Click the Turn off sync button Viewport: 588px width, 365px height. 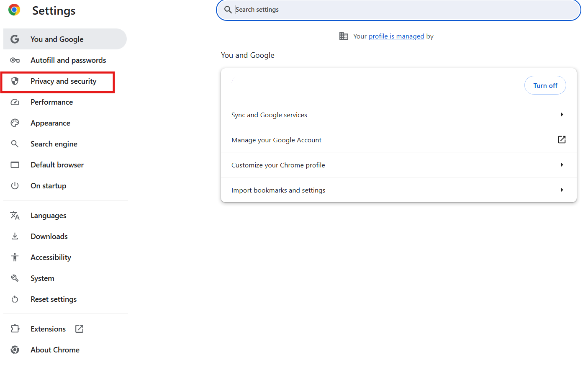click(x=545, y=85)
